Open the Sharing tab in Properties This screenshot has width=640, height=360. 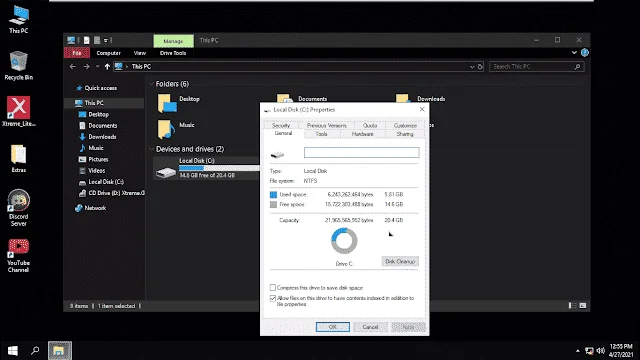point(404,134)
